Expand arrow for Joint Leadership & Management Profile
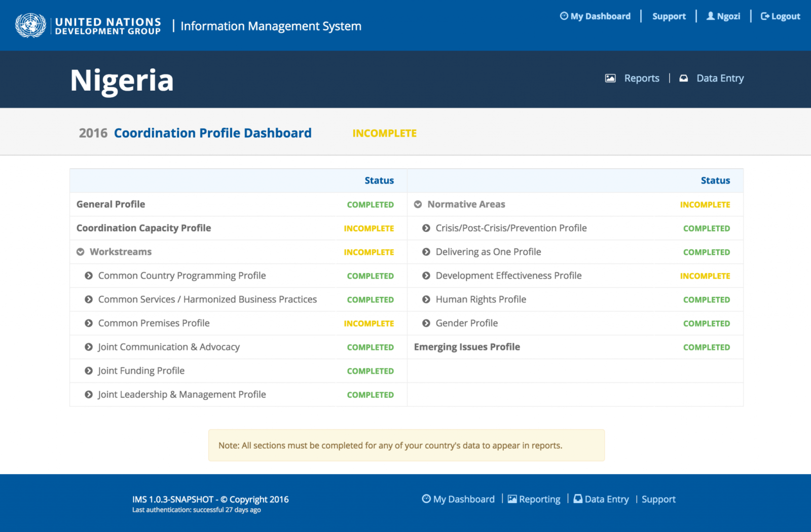 [x=89, y=395]
